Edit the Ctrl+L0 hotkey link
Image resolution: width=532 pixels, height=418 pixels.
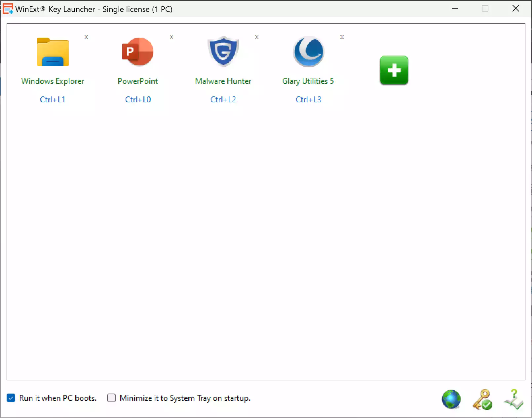(x=138, y=99)
